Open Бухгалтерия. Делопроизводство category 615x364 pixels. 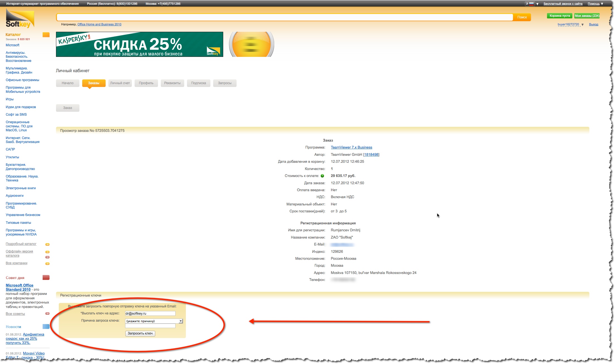pos(20,167)
